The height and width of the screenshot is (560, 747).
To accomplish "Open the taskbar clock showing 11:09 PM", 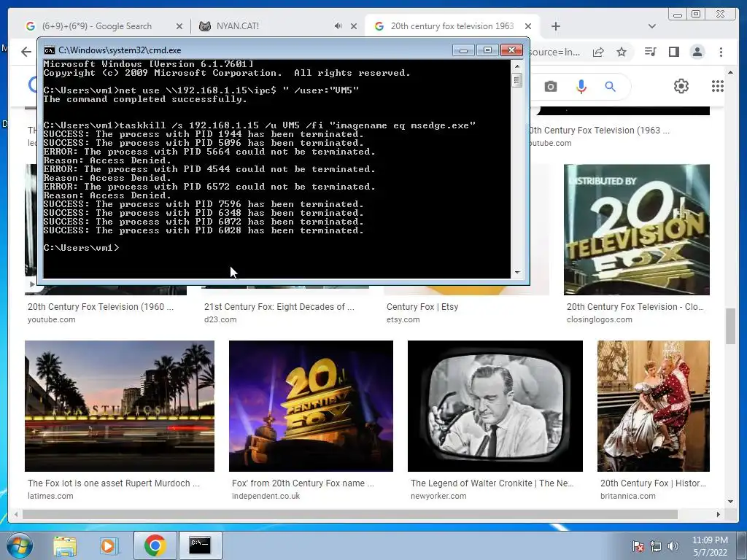I will pyautogui.click(x=710, y=546).
